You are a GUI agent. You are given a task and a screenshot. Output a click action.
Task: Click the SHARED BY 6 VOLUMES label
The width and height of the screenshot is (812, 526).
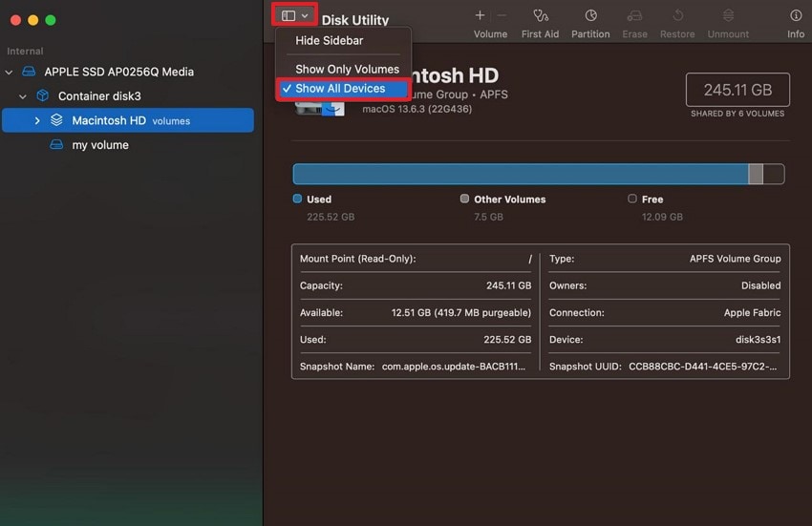[737, 114]
